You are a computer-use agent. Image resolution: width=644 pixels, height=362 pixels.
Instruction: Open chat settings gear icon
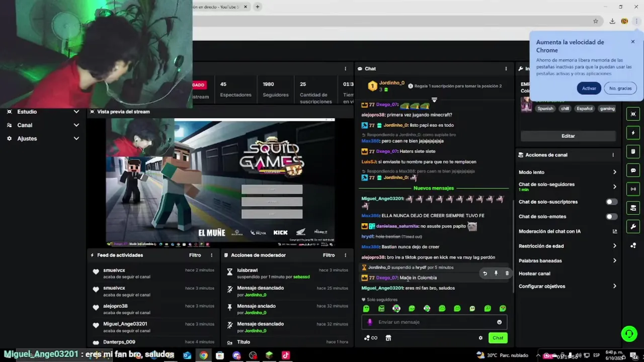tap(480, 338)
